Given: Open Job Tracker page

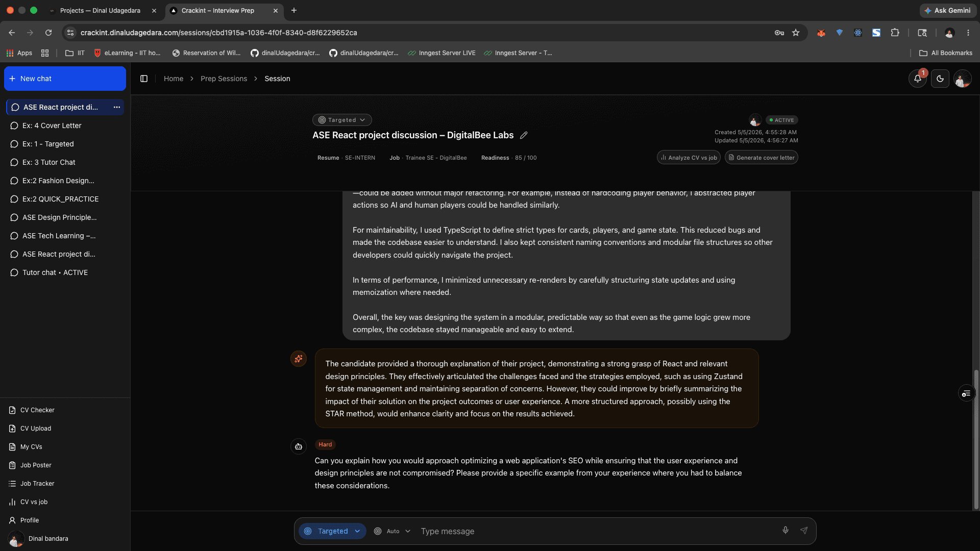Looking at the screenshot, I should click(x=32, y=484).
